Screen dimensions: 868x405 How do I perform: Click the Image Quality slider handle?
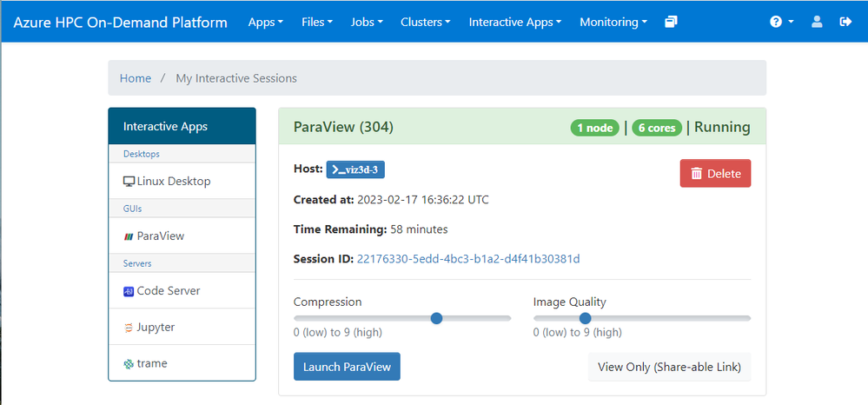[585, 318]
